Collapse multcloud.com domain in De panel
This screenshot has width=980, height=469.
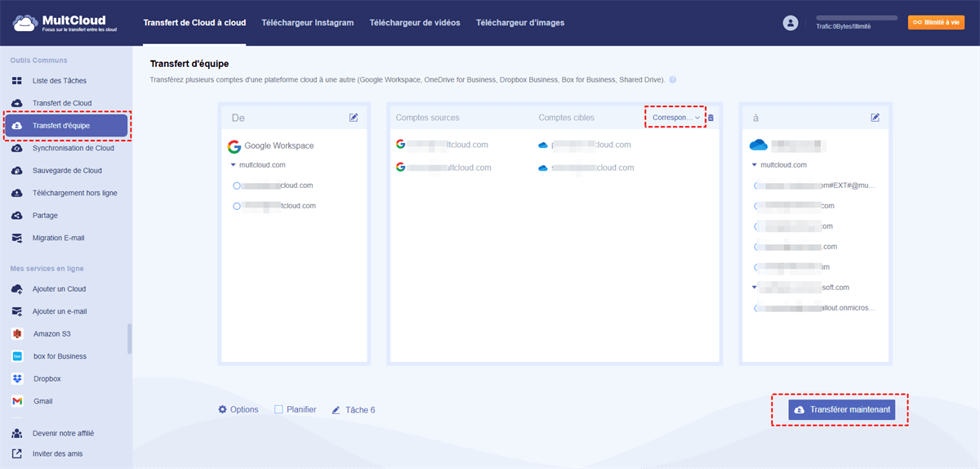[x=234, y=165]
